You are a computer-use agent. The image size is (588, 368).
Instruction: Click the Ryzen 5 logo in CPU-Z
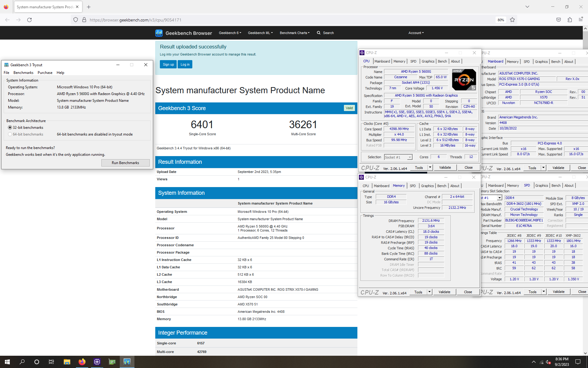464,80
